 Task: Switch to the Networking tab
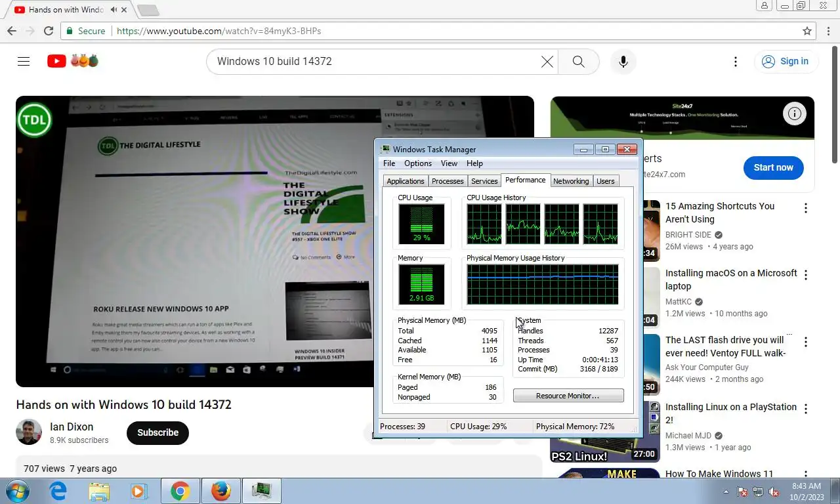pos(571,181)
